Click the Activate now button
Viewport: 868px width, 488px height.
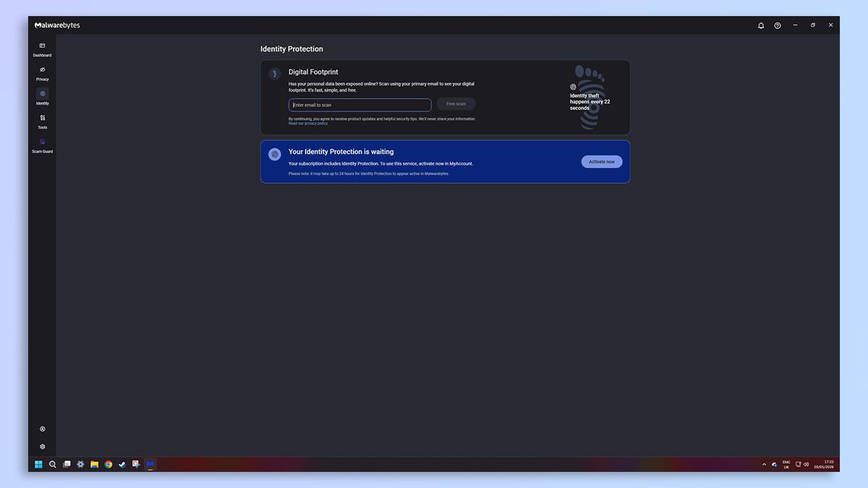point(602,162)
